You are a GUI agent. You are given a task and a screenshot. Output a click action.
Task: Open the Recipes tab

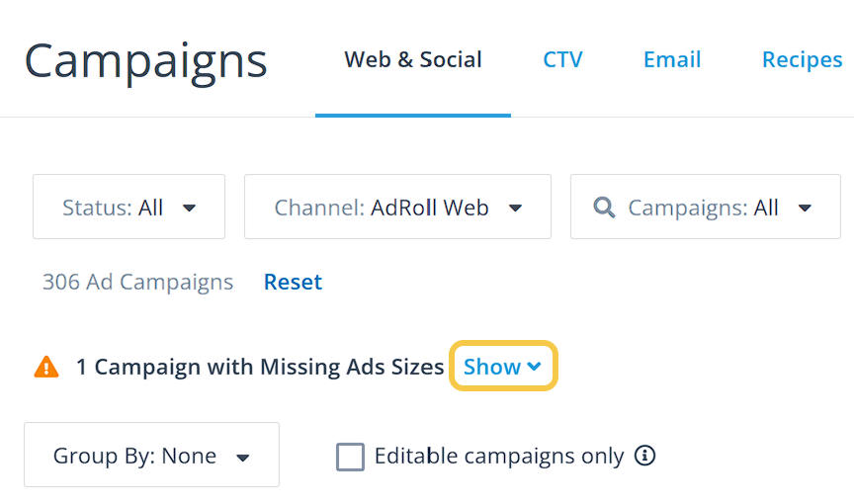pos(802,59)
